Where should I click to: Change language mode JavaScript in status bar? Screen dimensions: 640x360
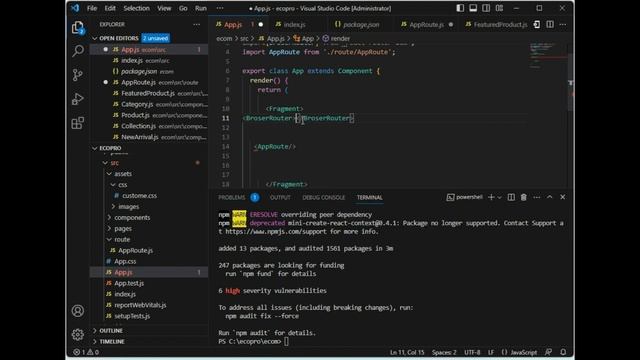(x=524, y=352)
